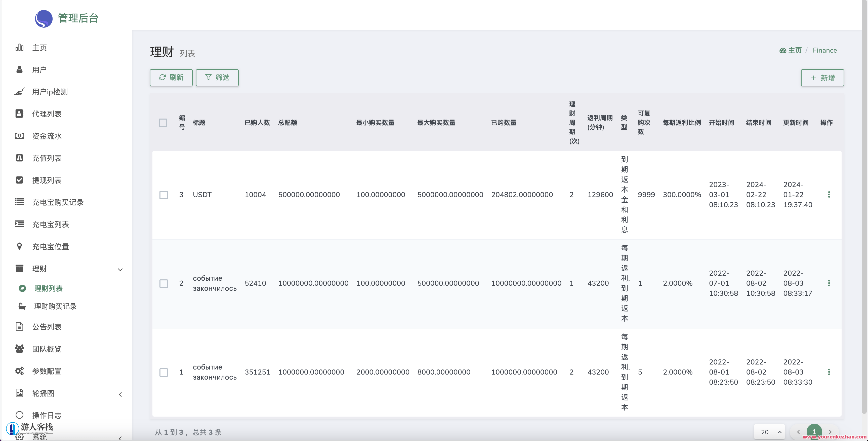
Task: Click the 团队概览 group icon
Action: (20, 349)
